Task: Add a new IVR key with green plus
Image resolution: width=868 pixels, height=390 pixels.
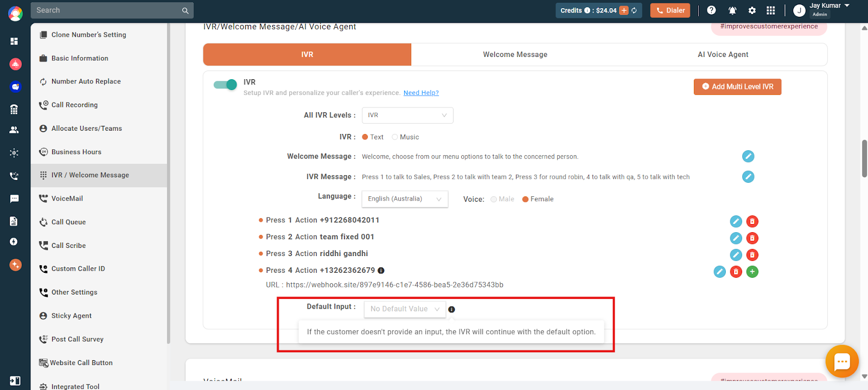Action: tap(752, 272)
